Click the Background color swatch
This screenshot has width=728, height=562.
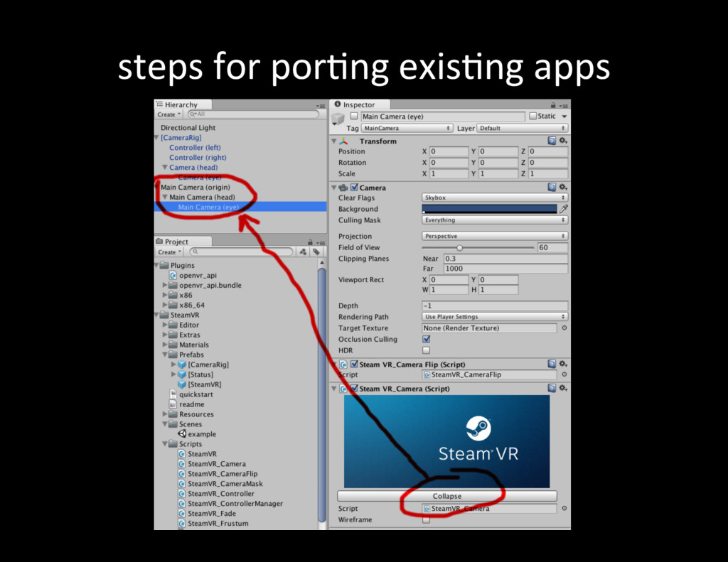point(489,209)
